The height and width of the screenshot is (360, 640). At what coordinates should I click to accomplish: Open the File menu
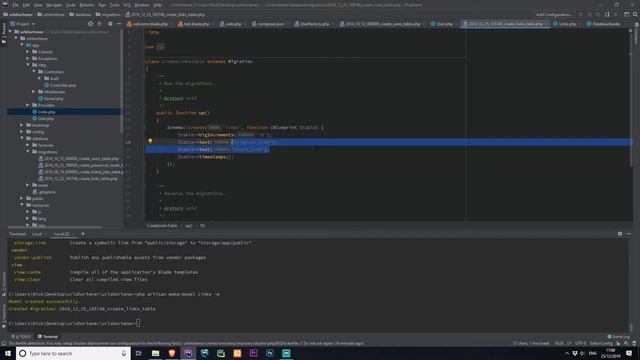(x=15, y=5)
